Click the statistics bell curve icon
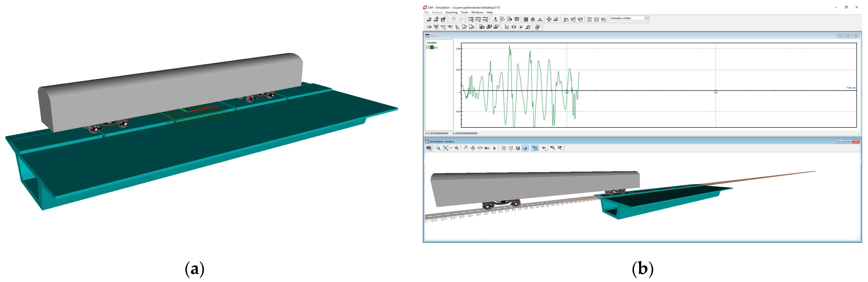Image resolution: width=868 pixels, height=282 pixels. coord(540,19)
